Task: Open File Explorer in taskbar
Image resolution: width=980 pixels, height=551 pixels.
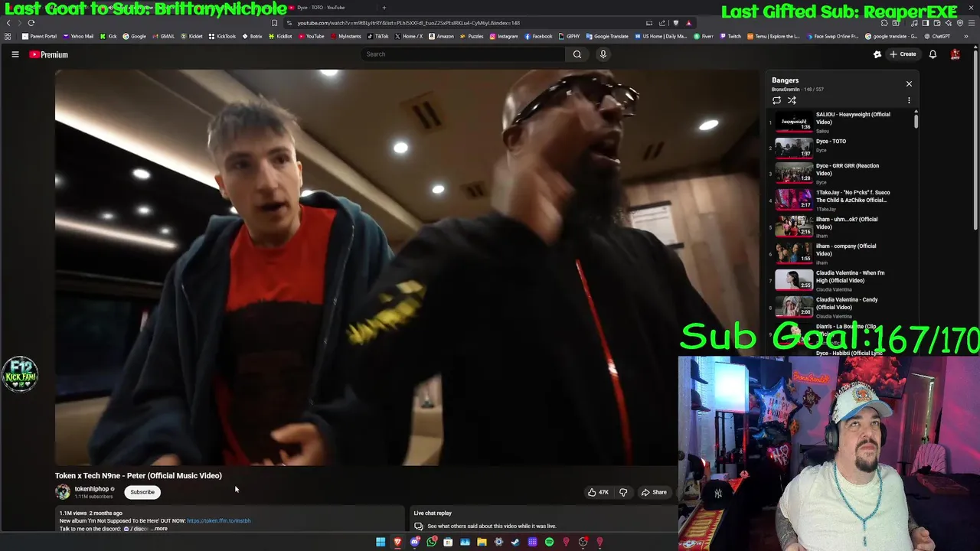Action: point(482,542)
